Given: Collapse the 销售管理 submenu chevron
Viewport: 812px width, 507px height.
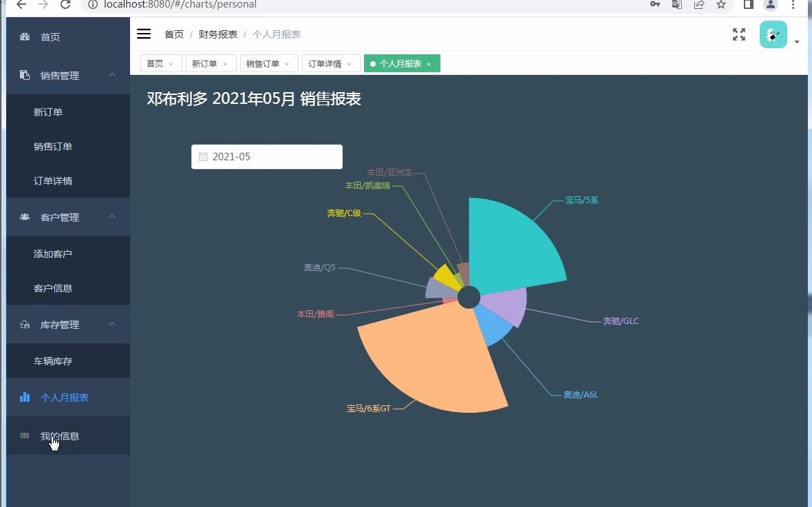Looking at the screenshot, I should 112,75.
